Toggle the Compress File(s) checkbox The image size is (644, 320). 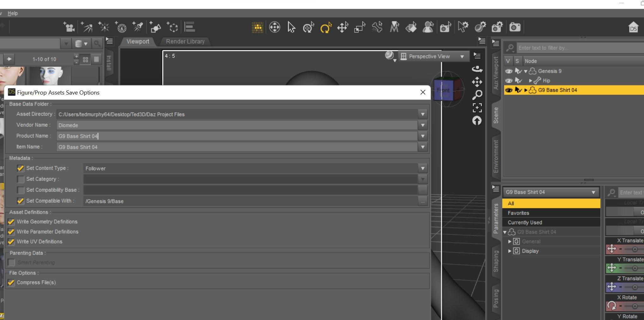coord(11,283)
